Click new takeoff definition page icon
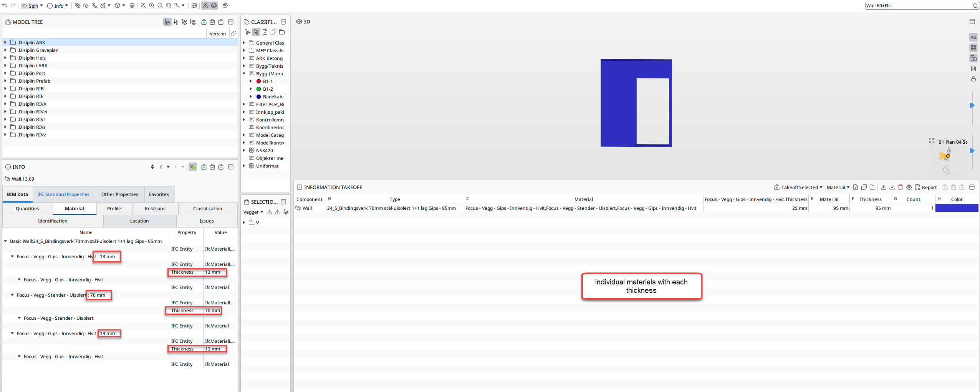 pos(856,187)
